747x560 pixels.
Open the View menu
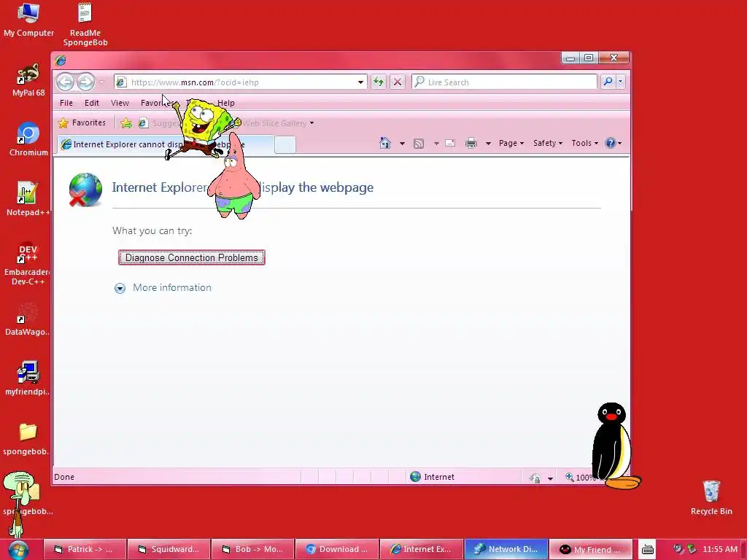click(x=120, y=103)
